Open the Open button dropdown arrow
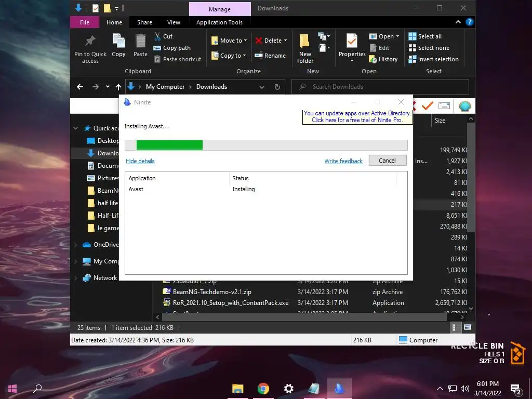This screenshot has width=532, height=399. point(397,36)
